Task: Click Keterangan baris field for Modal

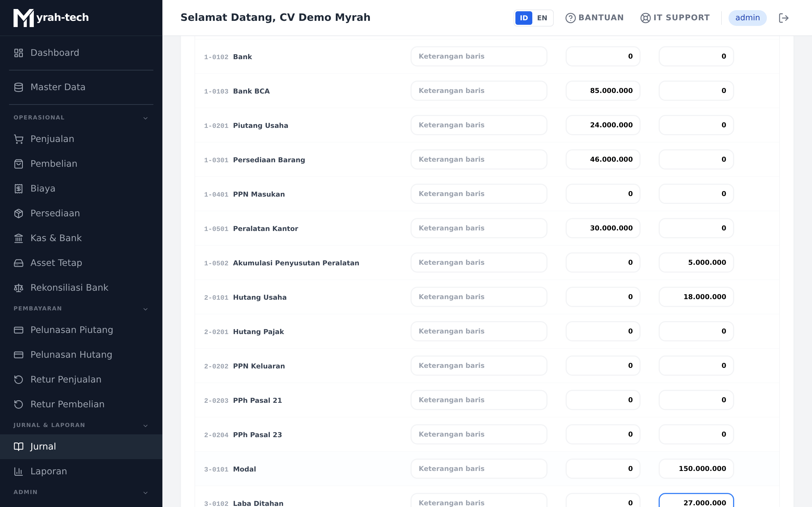Action: pos(479,468)
